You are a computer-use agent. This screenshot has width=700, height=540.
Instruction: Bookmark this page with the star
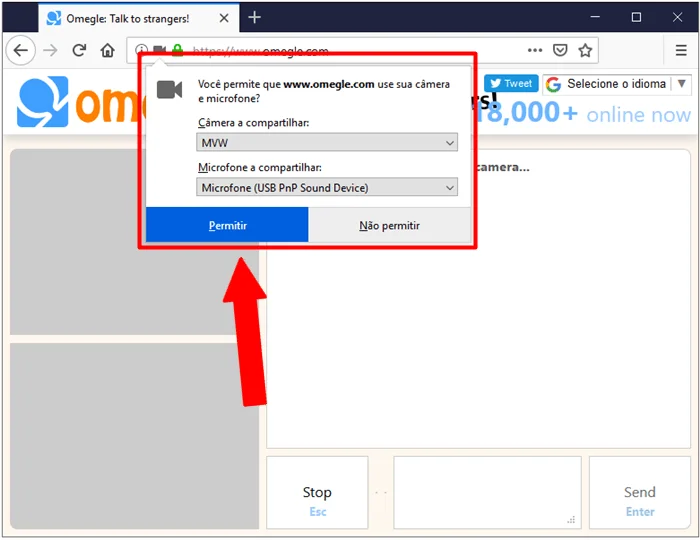click(x=585, y=50)
